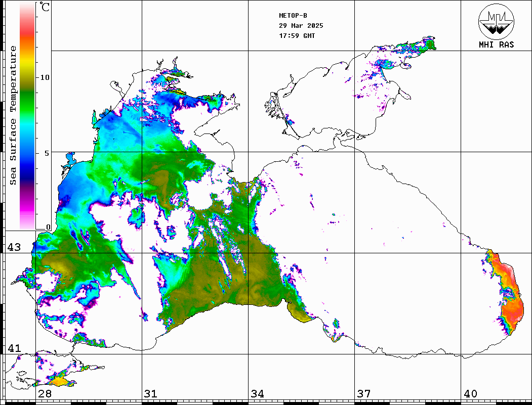This screenshot has height=405, width=532.
Task: Pick the magenta region of the color bar
Action: [27, 205]
